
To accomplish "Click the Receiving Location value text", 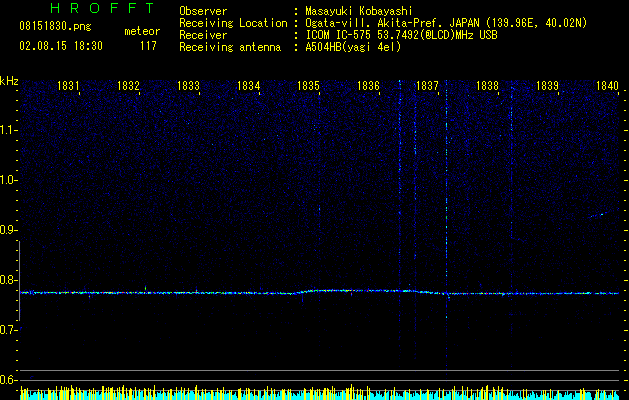I will click(x=446, y=23).
